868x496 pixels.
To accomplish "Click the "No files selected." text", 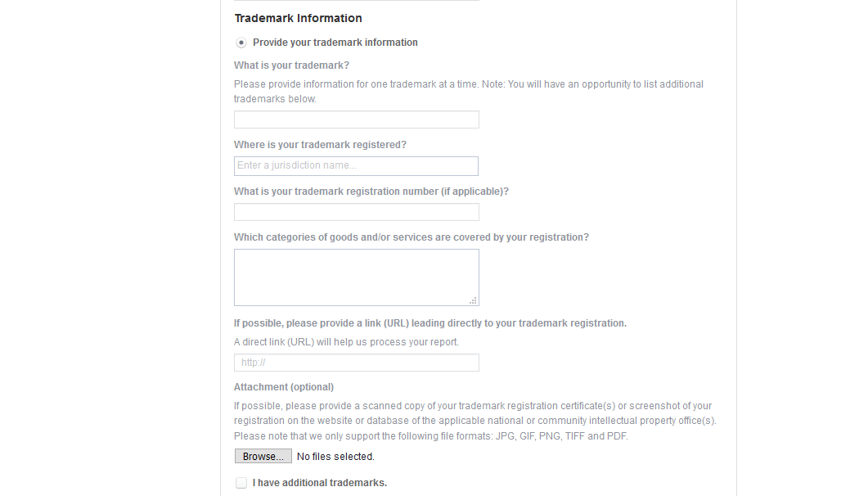I will click(x=335, y=456).
